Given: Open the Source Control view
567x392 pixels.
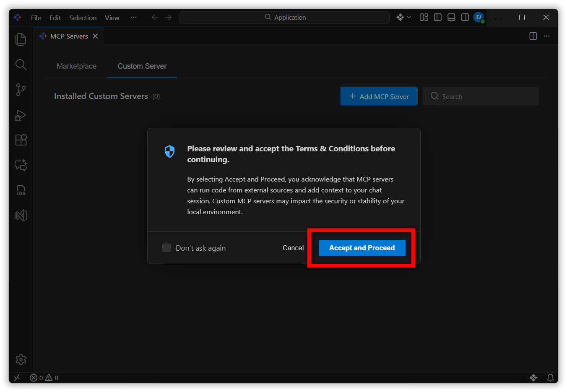Looking at the screenshot, I should pos(21,89).
